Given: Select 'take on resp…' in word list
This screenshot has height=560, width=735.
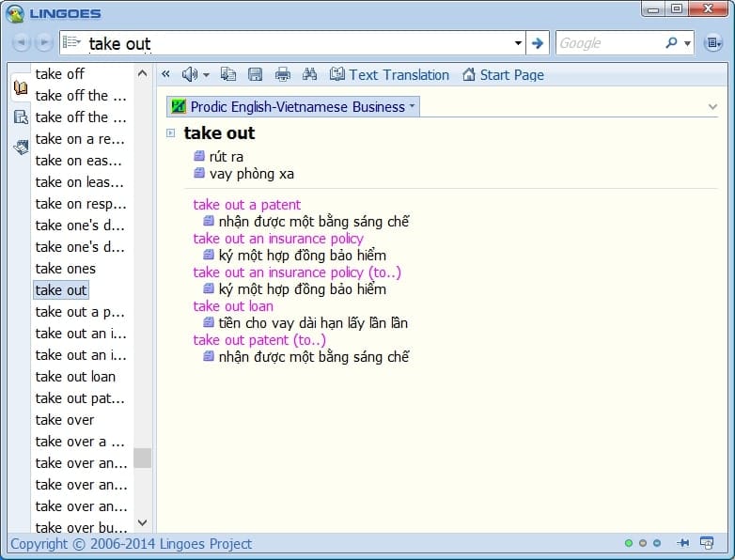Looking at the screenshot, I should 81,203.
